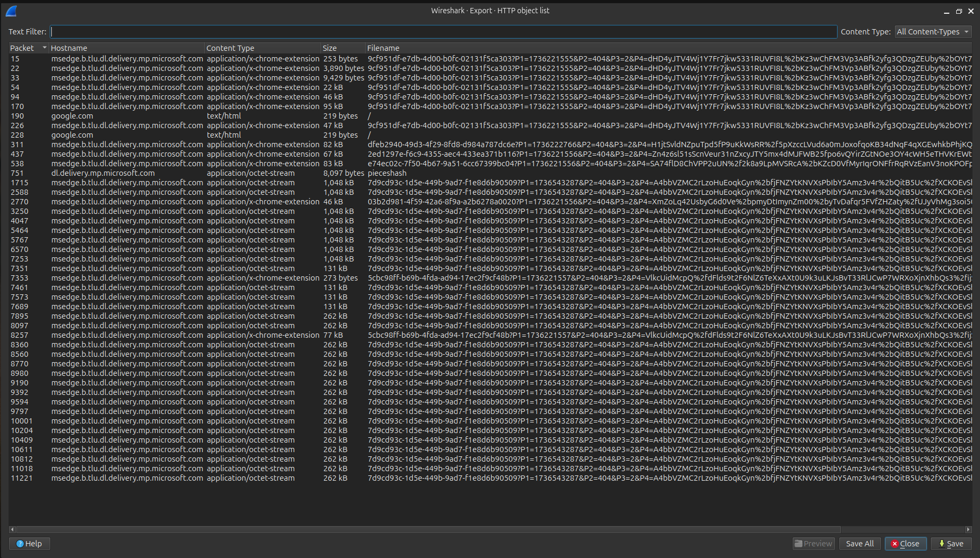
Task: Sort by the Packet column header
Action: 29,48
